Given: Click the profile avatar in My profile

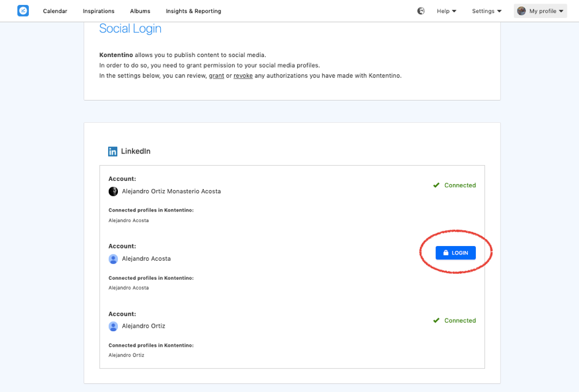Looking at the screenshot, I should 521,11.
